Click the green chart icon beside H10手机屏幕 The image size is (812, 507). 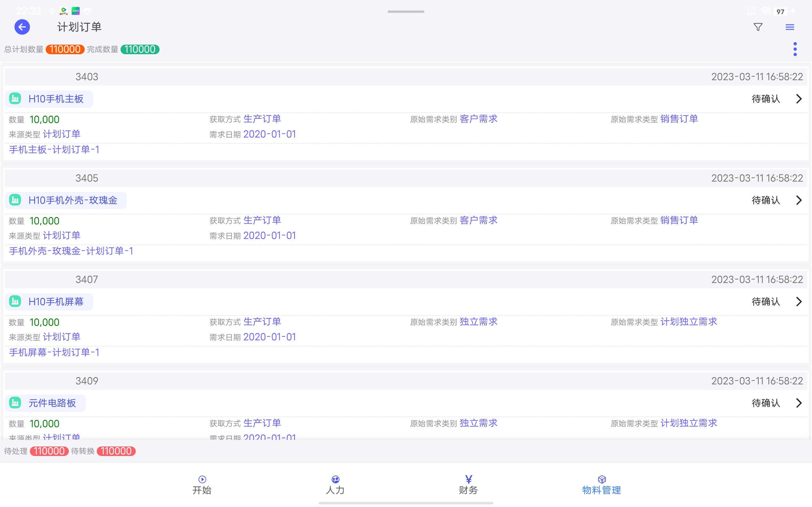tap(15, 301)
